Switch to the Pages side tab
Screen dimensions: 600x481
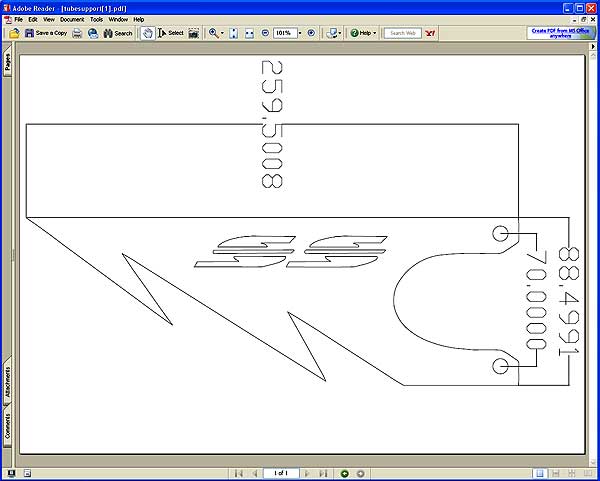(7, 63)
